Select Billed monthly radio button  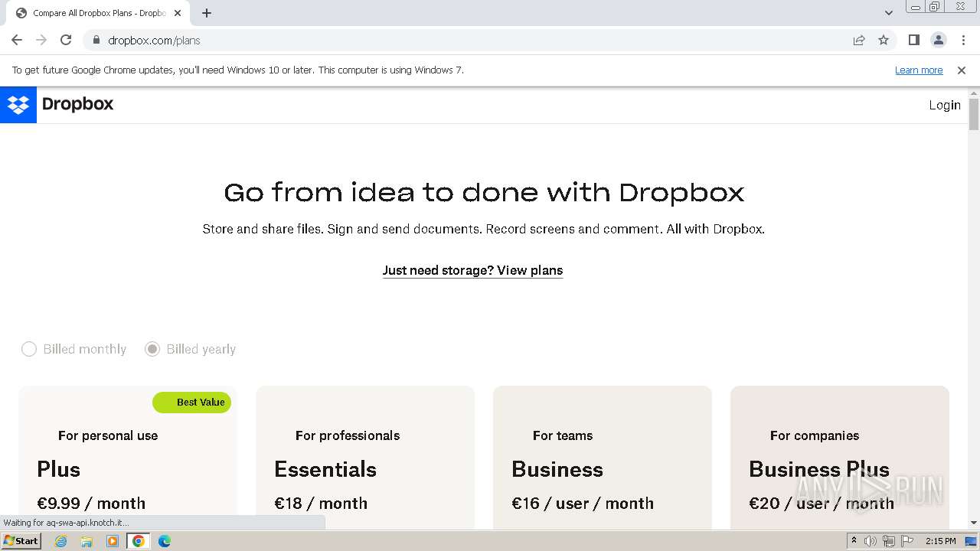click(x=29, y=349)
